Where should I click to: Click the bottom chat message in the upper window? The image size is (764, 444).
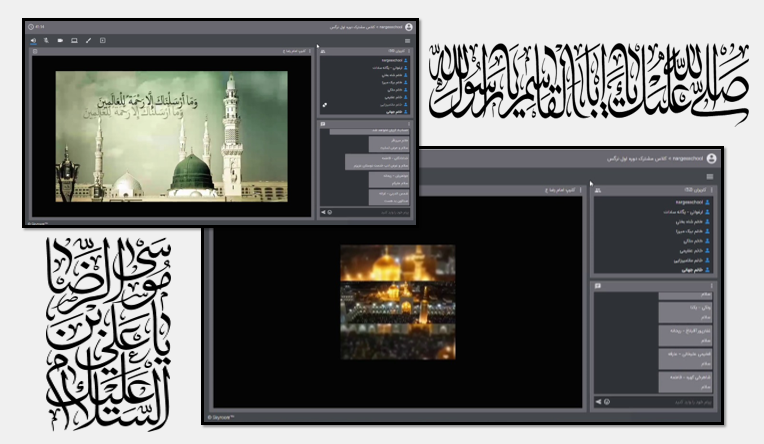tap(389, 197)
